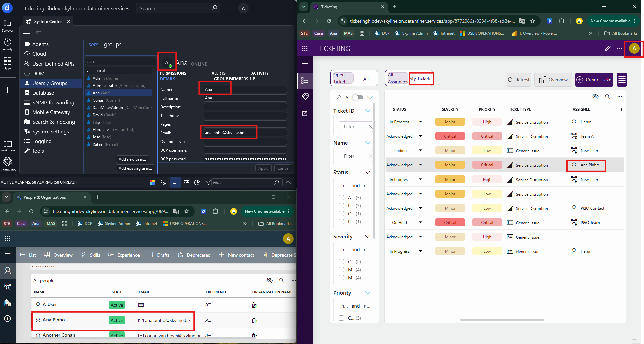
Task: Toggle the eye icon in All people panel
Action: 270,280
